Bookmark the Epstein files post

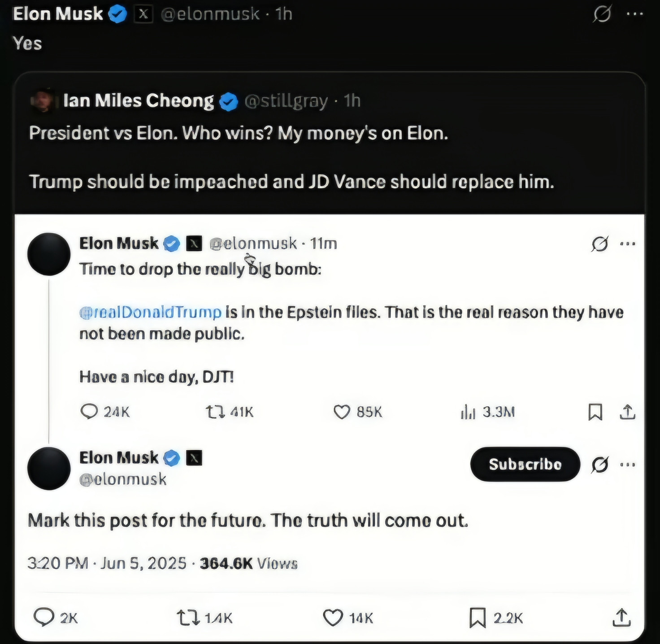click(595, 412)
